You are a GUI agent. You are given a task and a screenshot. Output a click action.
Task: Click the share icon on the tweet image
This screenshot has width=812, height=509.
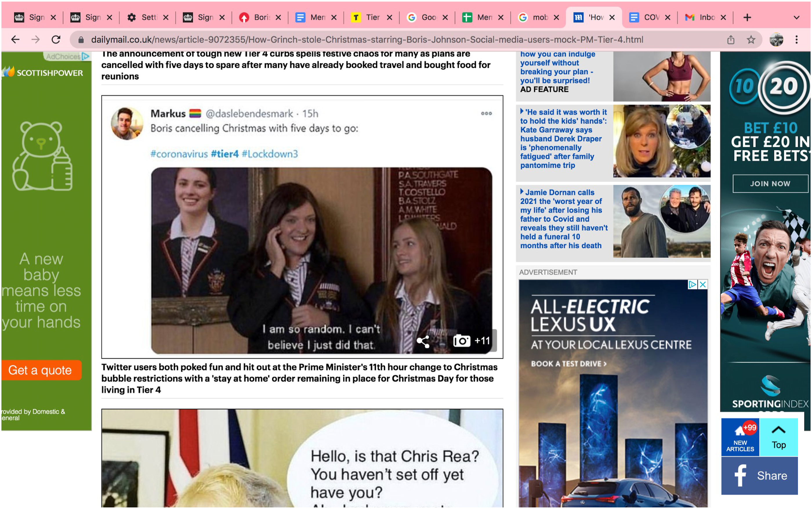pos(423,341)
